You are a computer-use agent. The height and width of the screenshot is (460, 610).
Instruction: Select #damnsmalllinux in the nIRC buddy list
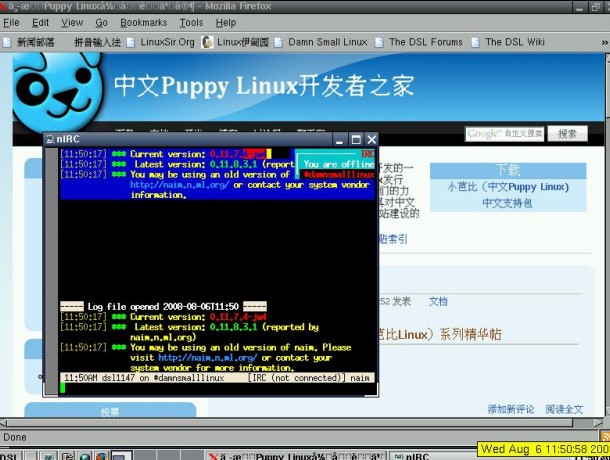[x=338, y=174]
